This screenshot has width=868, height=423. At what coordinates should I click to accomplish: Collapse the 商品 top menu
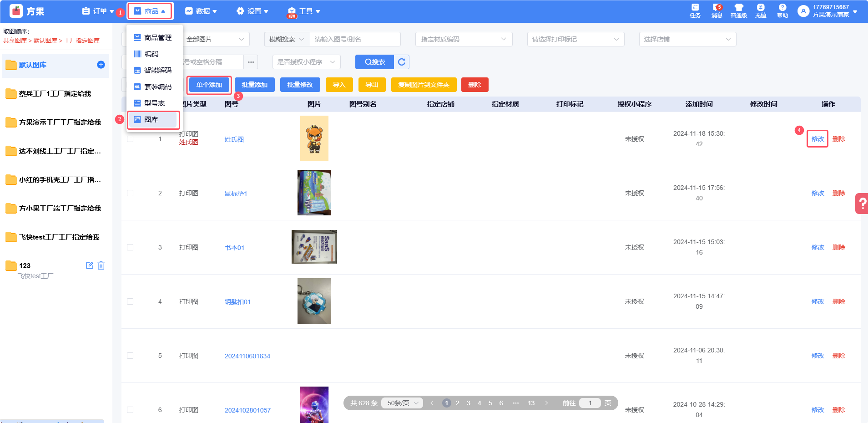coord(150,11)
